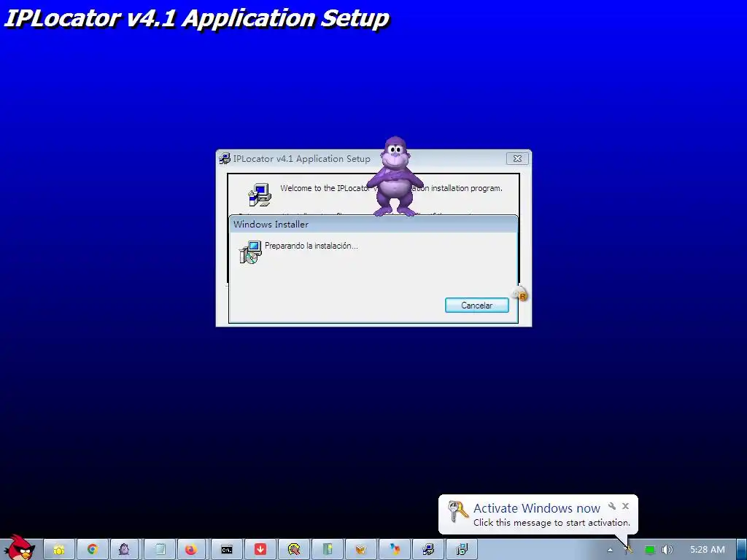The image size is (747, 560).
Task: Open the volume speaker tray icon
Action: click(x=667, y=550)
